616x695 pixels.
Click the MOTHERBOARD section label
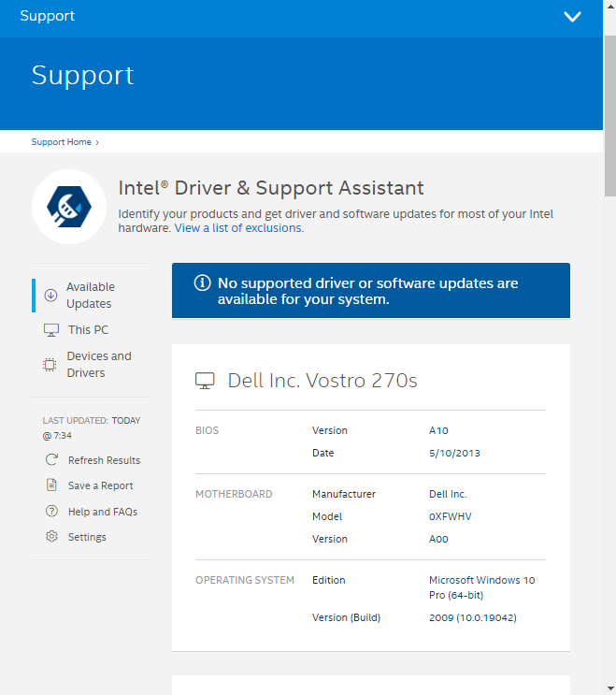pos(234,494)
